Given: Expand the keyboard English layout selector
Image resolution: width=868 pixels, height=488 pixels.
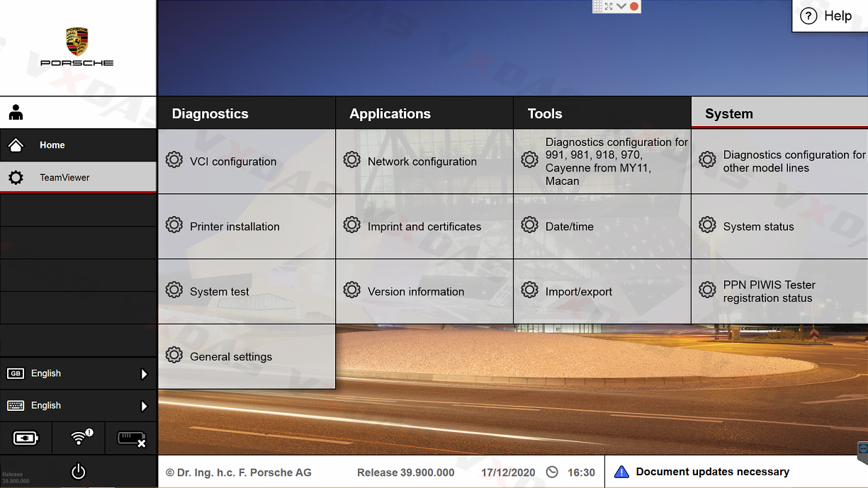Looking at the screenshot, I should click(x=78, y=406).
